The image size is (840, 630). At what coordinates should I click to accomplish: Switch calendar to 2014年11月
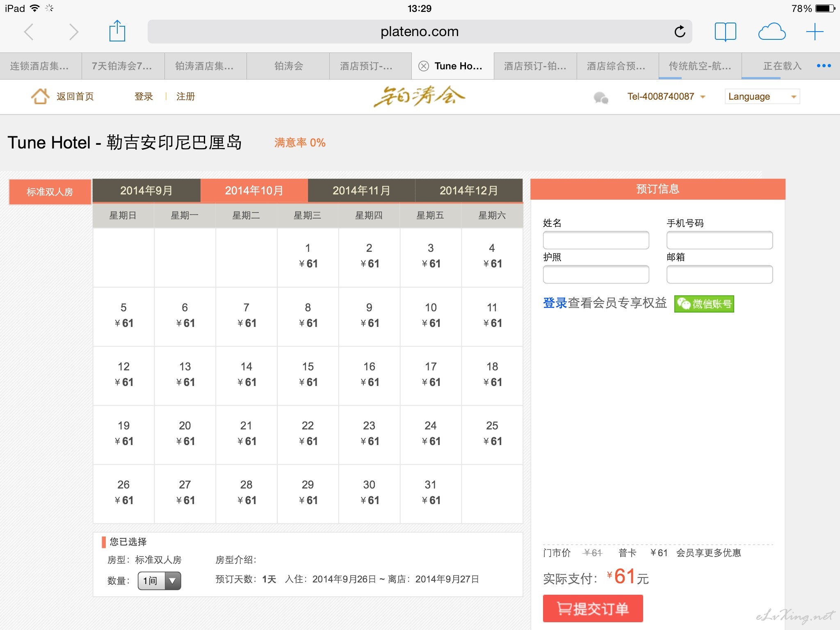361,190
